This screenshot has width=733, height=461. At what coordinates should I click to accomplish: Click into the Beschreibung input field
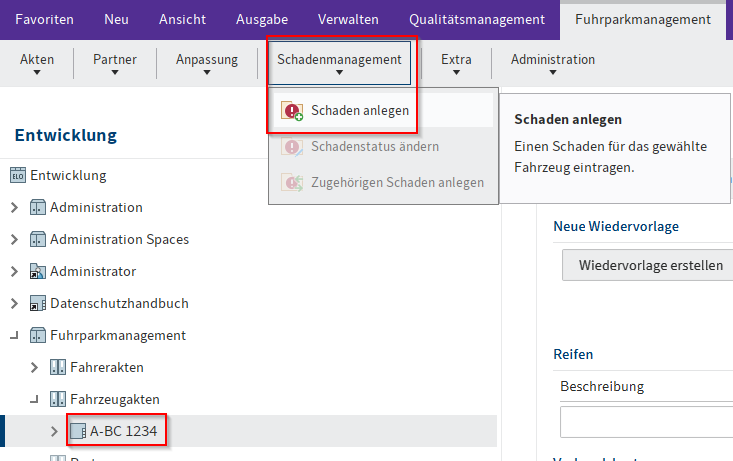pyautogui.click(x=647, y=422)
